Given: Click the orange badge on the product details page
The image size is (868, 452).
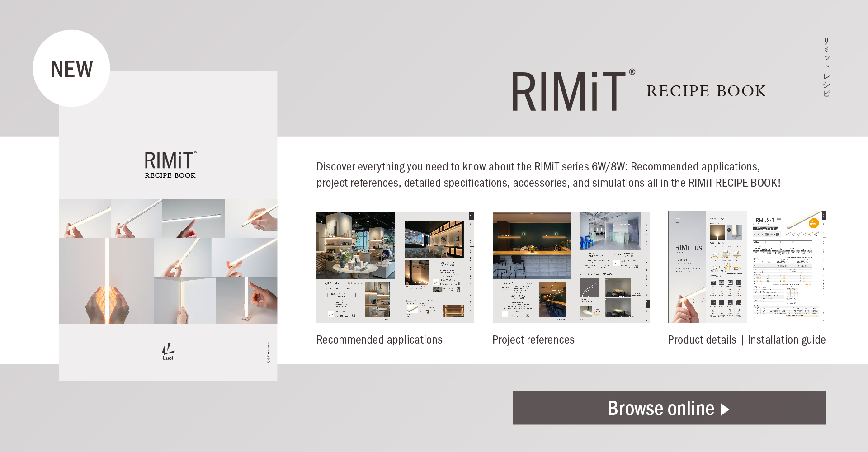Looking at the screenshot, I should (x=814, y=223).
